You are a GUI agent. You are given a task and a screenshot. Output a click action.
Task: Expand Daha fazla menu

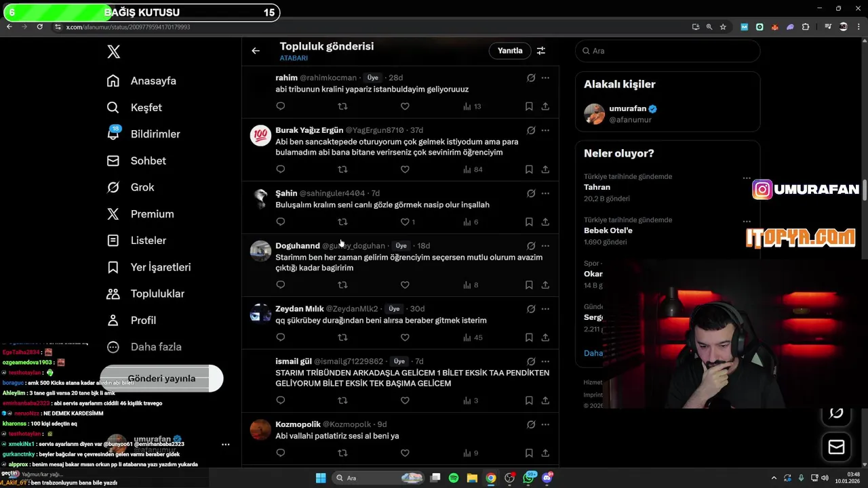pyautogui.click(x=144, y=346)
